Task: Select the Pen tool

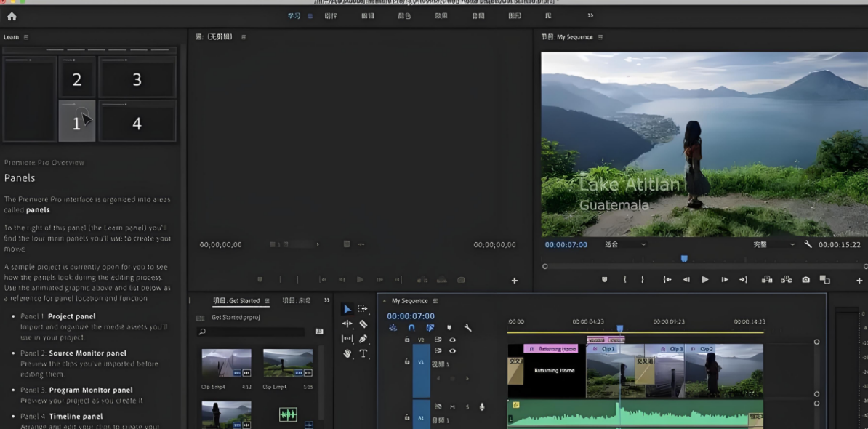Action: click(363, 338)
